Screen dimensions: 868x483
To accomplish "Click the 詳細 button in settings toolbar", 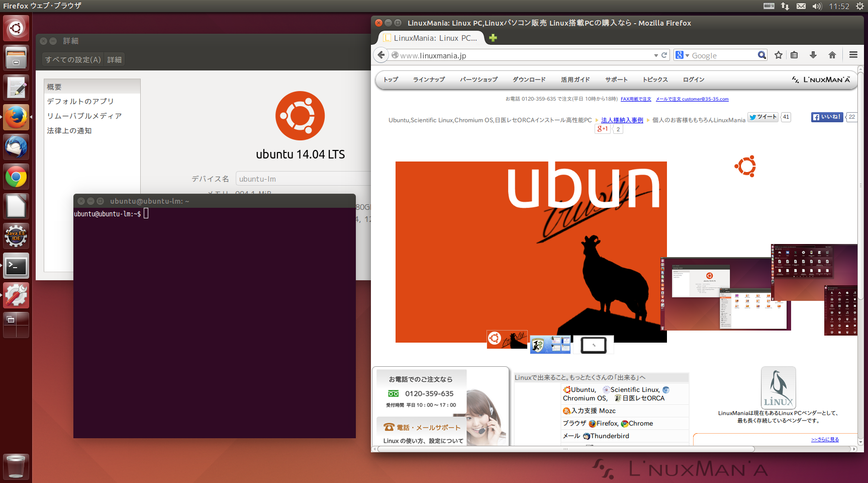I will tap(115, 59).
